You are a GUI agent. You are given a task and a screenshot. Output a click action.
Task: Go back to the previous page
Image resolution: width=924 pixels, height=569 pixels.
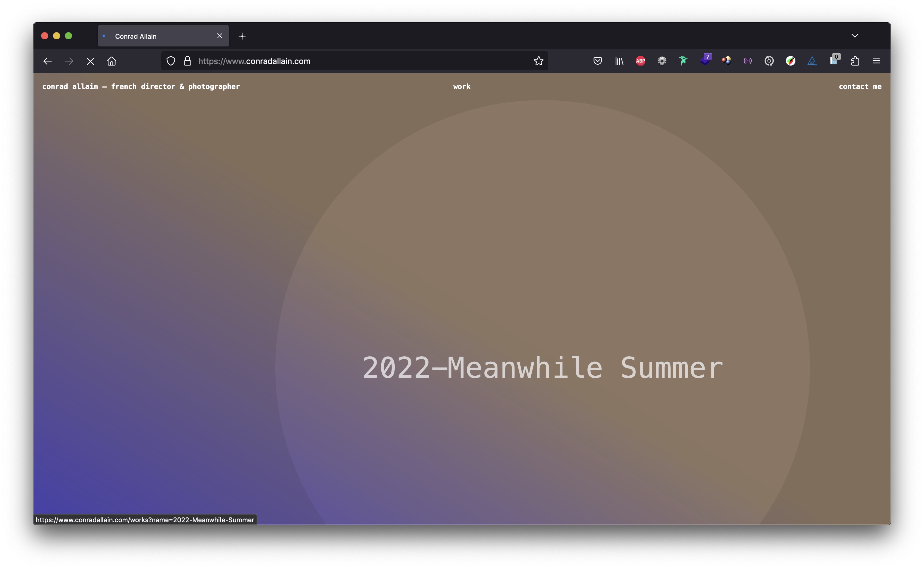click(47, 61)
